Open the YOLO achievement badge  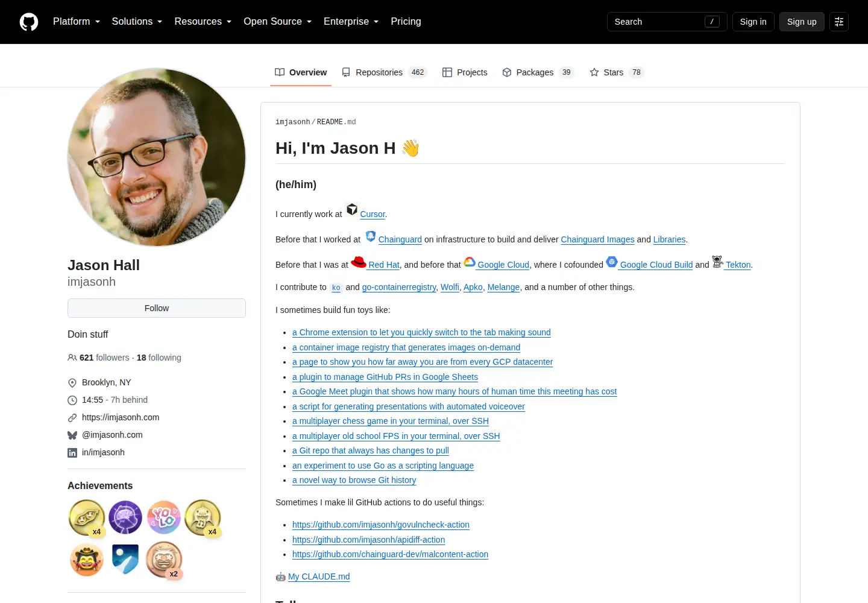pos(164,517)
